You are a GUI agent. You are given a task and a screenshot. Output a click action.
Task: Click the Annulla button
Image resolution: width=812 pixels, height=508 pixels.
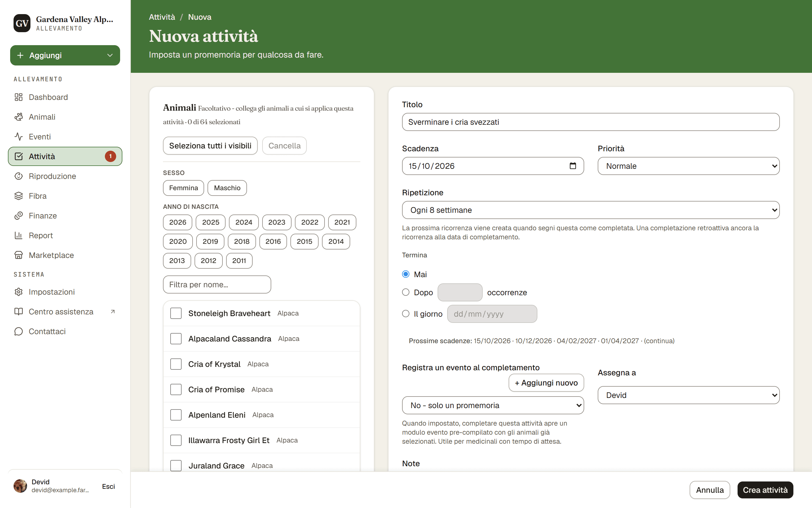[710, 490]
